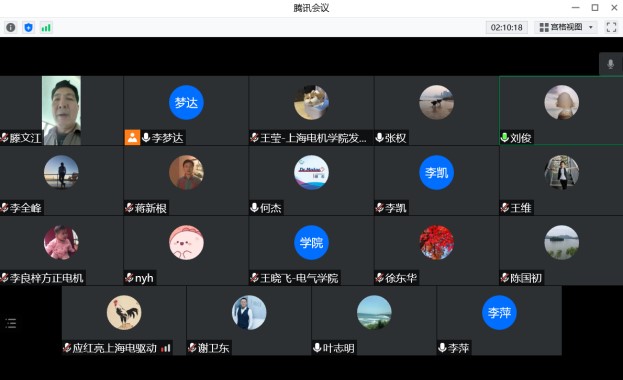Select the 李萍 participant name label
This screenshot has width=623, height=380.
click(x=459, y=348)
